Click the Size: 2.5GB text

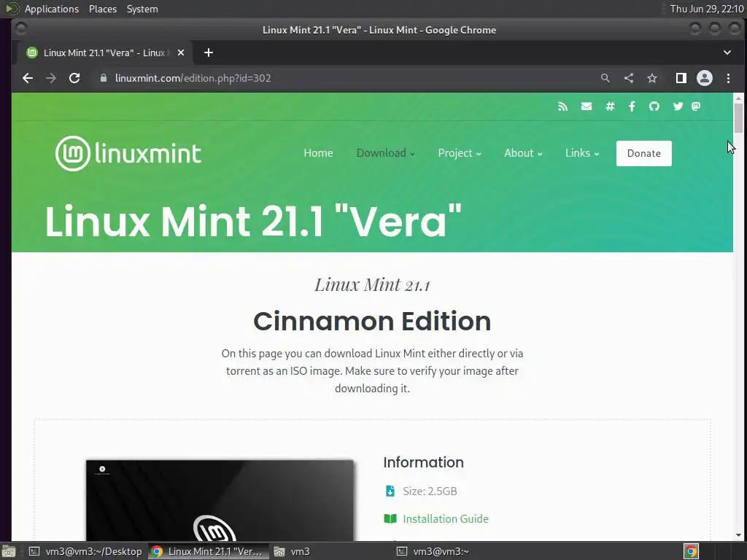pos(430,491)
